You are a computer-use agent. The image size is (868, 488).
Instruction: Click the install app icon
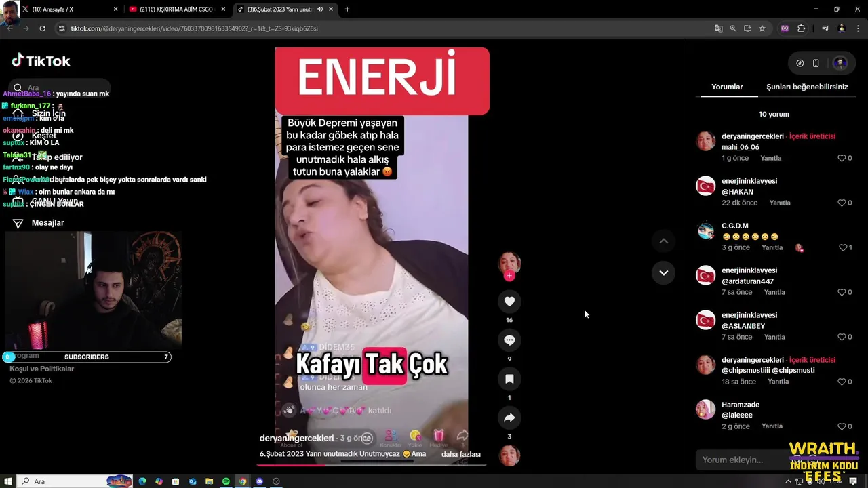tap(747, 28)
